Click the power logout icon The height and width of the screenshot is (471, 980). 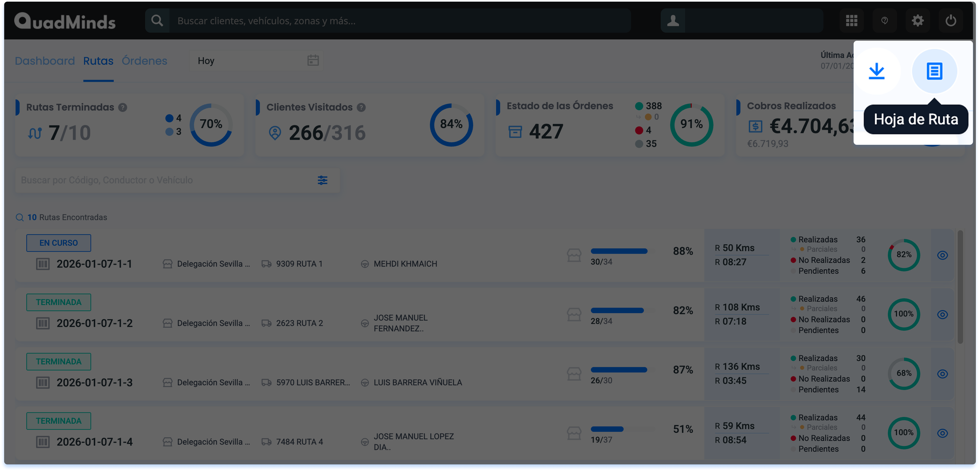pyautogui.click(x=950, y=21)
